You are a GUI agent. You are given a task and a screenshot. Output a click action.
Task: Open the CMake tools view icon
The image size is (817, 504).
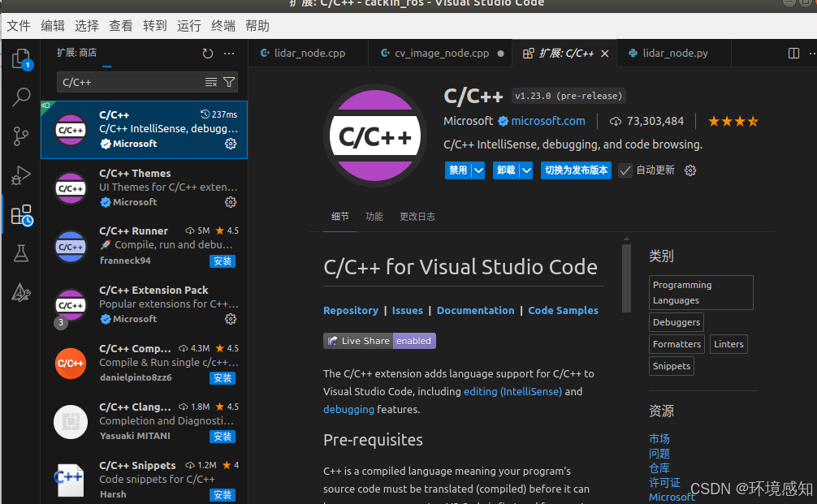[x=21, y=293]
